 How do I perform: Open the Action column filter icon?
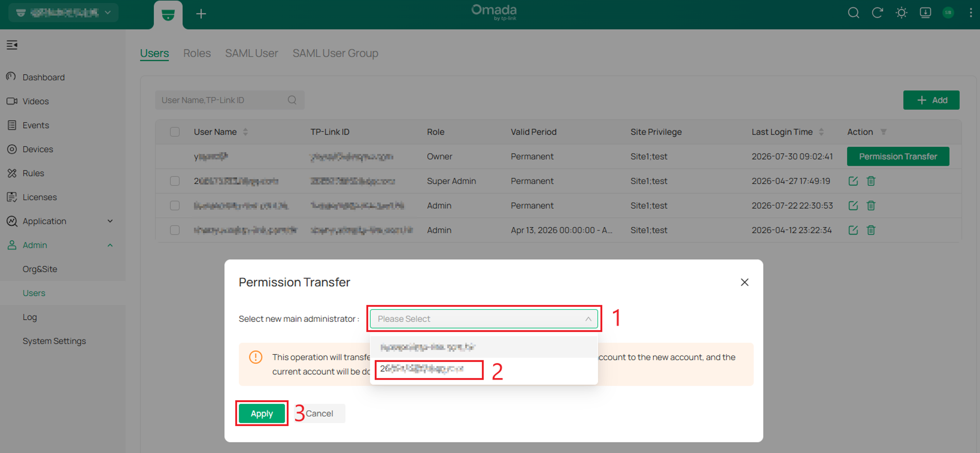tap(883, 132)
